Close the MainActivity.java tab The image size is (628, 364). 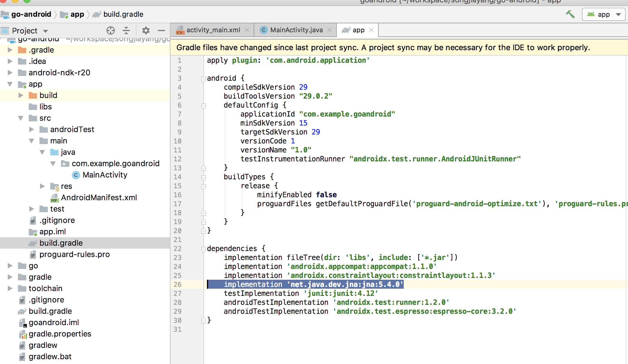330,30
